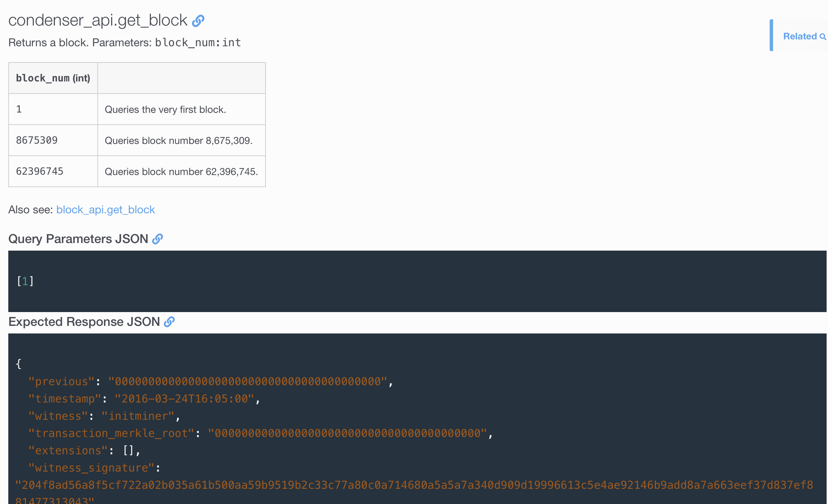Click the anchor icon next to Query Parameters JSON

coord(157,239)
